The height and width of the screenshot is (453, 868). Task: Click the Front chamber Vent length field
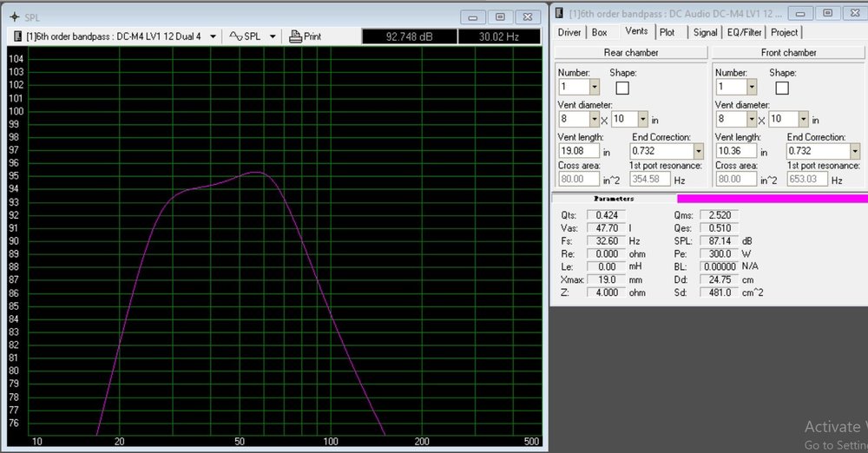click(736, 151)
